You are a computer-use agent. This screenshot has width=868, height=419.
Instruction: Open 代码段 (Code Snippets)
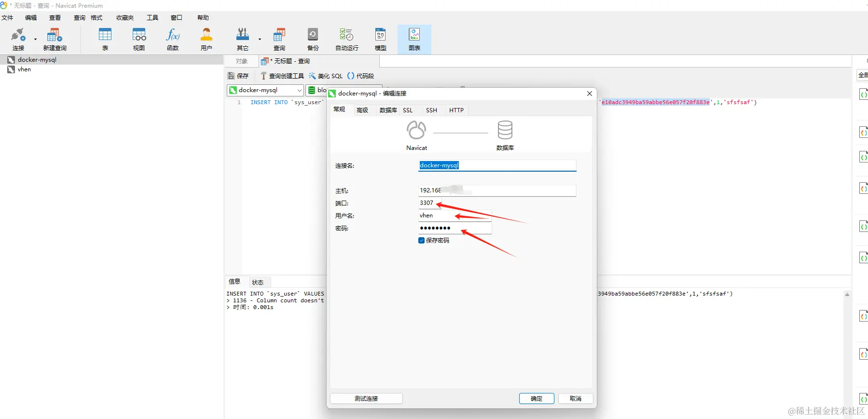[x=361, y=76]
